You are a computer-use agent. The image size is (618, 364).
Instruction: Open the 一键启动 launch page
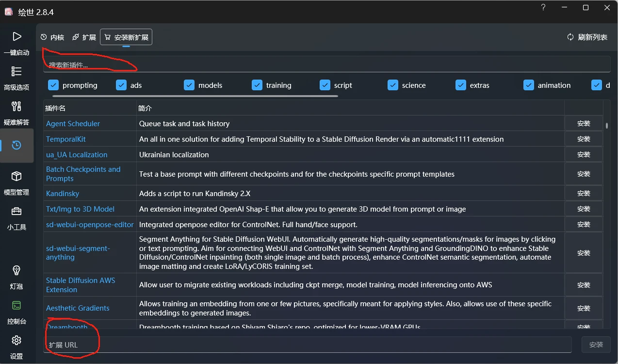click(17, 44)
